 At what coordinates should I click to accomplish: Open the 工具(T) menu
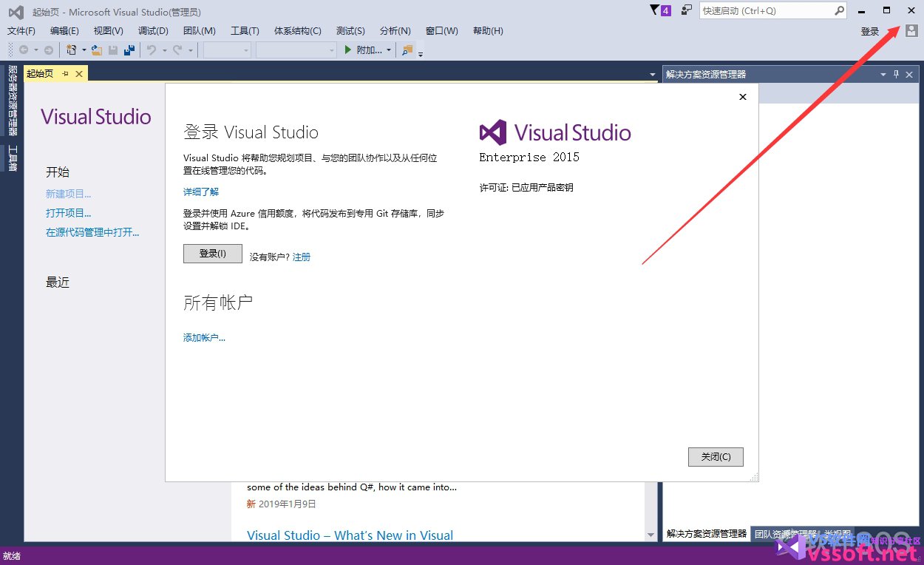(x=245, y=31)
